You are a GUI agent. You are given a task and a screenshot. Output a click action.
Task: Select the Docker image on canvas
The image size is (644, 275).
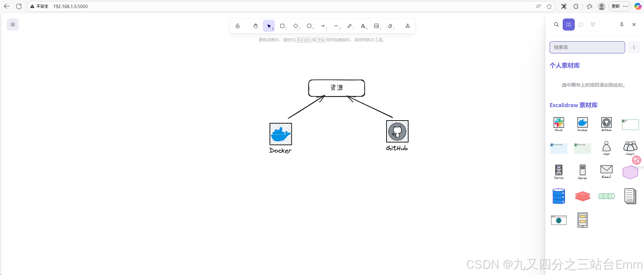click(281, 134)
